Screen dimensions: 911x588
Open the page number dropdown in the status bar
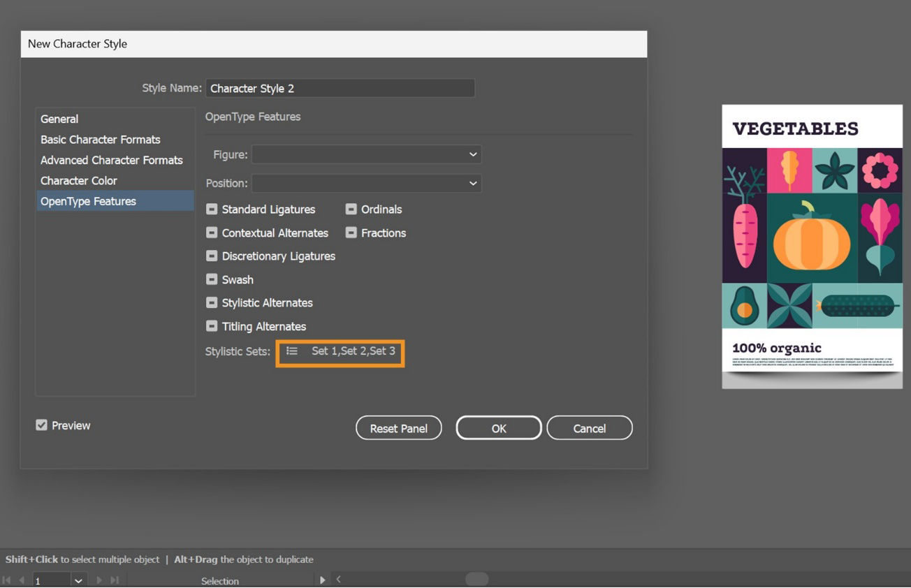pos(78,580)
